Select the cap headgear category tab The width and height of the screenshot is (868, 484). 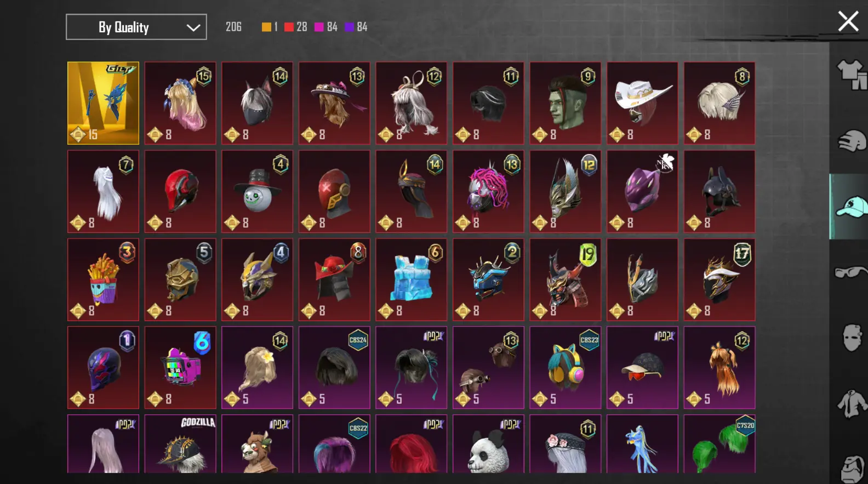click(x=849, y=207)
